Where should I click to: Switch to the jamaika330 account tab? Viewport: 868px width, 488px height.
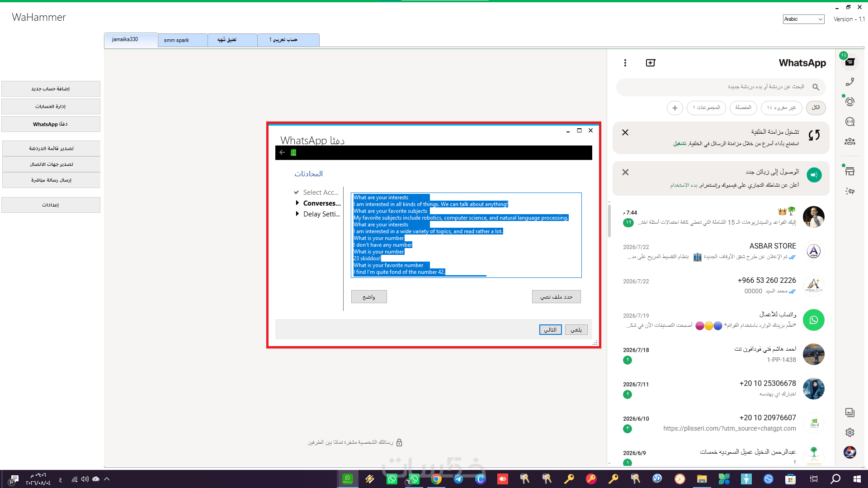[131, 39]
